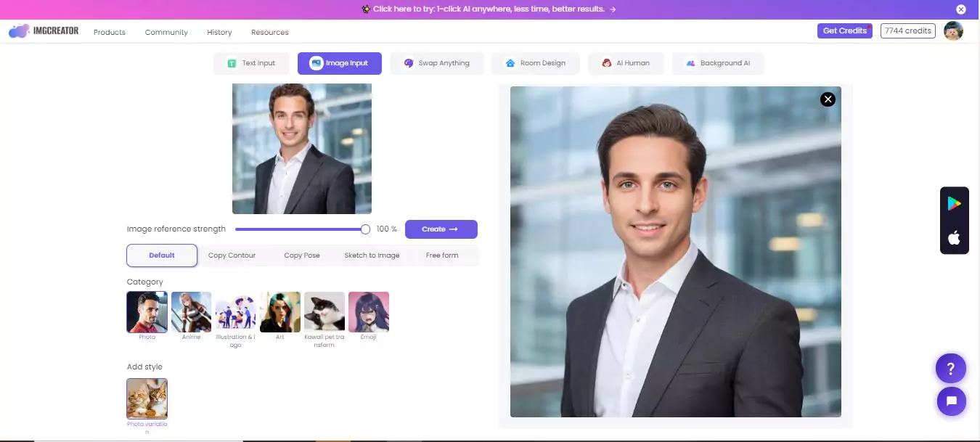The height and width of the screenshot is (442, 980).
Task: Open the Apple App Store link
Action: [x=955, y=237]
